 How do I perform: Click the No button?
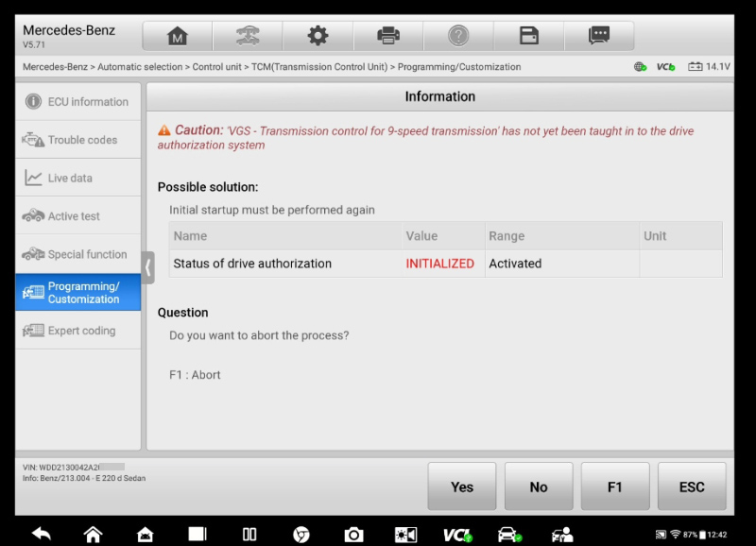point(539,486)
